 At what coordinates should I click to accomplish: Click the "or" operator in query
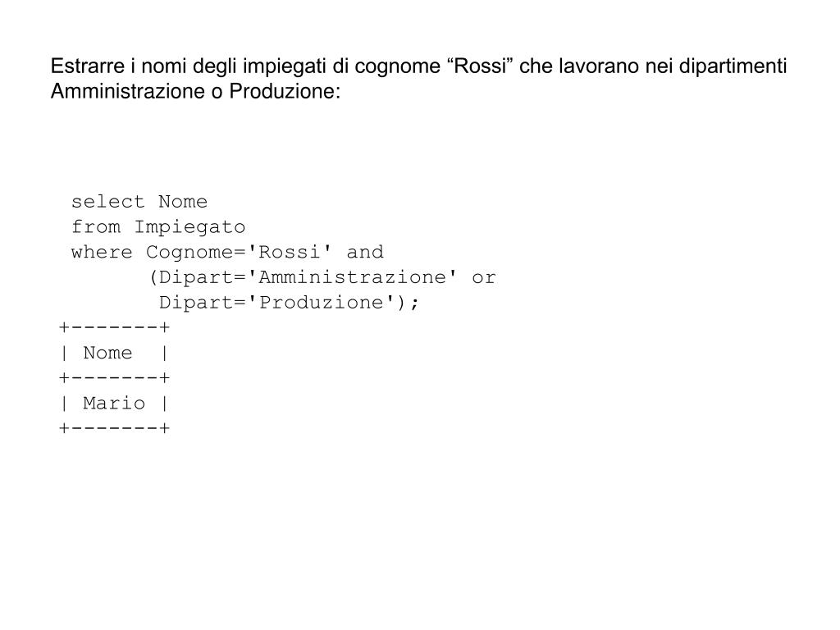coord(484,277)
